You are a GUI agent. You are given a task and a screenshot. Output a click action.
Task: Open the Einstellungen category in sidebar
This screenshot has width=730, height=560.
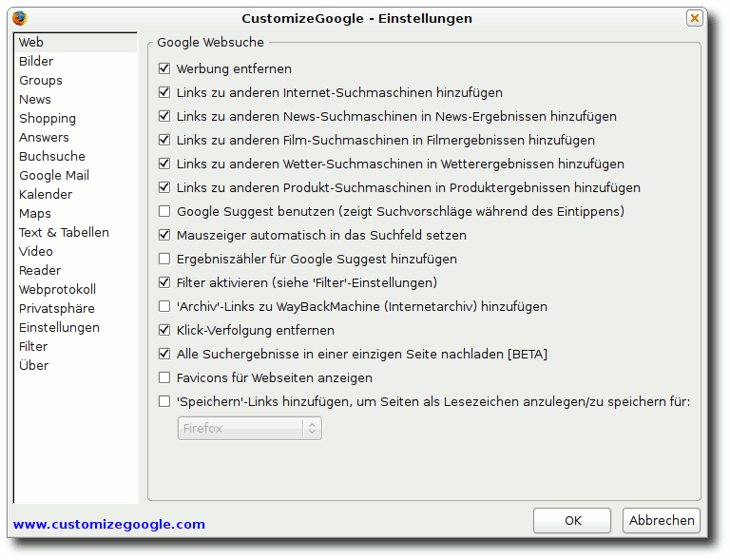click(x=76, y=328)
